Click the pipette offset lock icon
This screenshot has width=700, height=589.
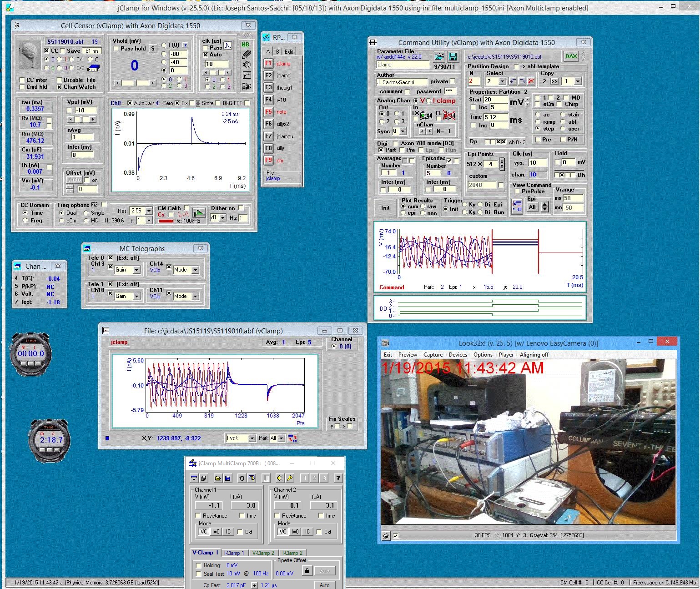pos(307,571)
